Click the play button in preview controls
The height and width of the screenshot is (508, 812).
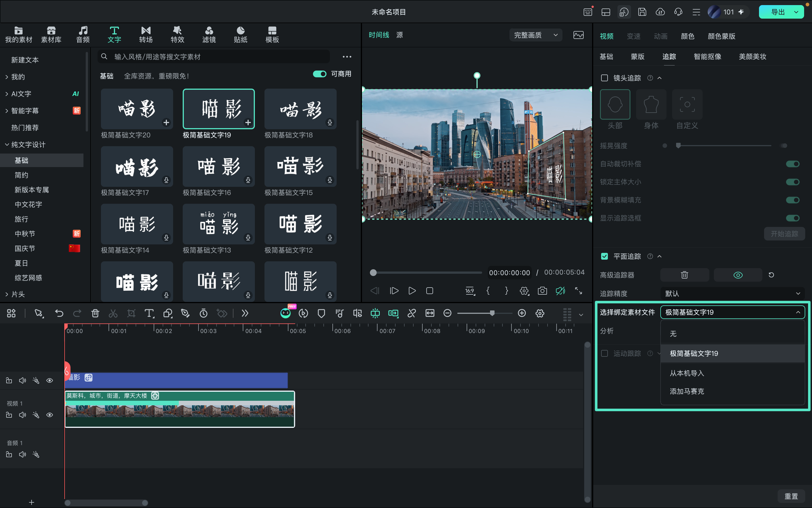(x=412, y=291)
